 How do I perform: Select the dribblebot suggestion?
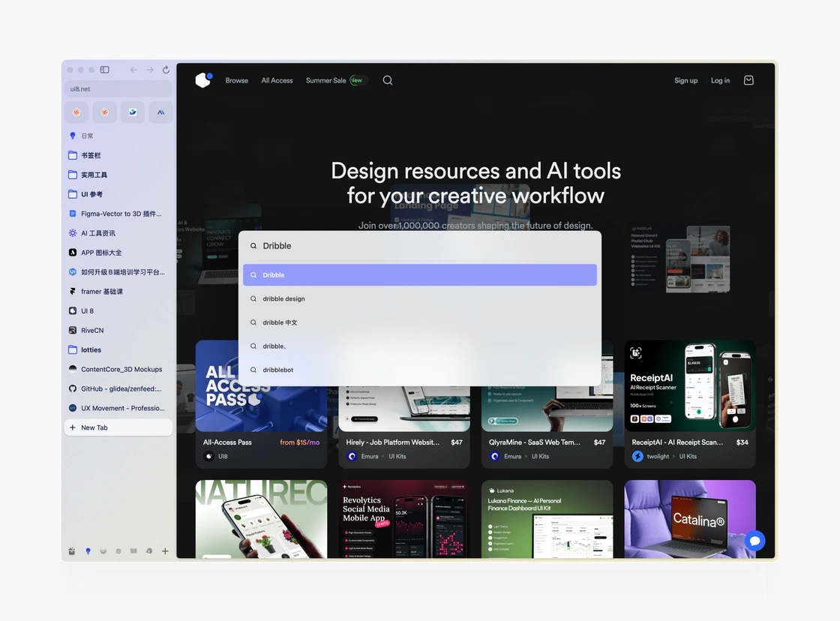[x=420, y=370]
